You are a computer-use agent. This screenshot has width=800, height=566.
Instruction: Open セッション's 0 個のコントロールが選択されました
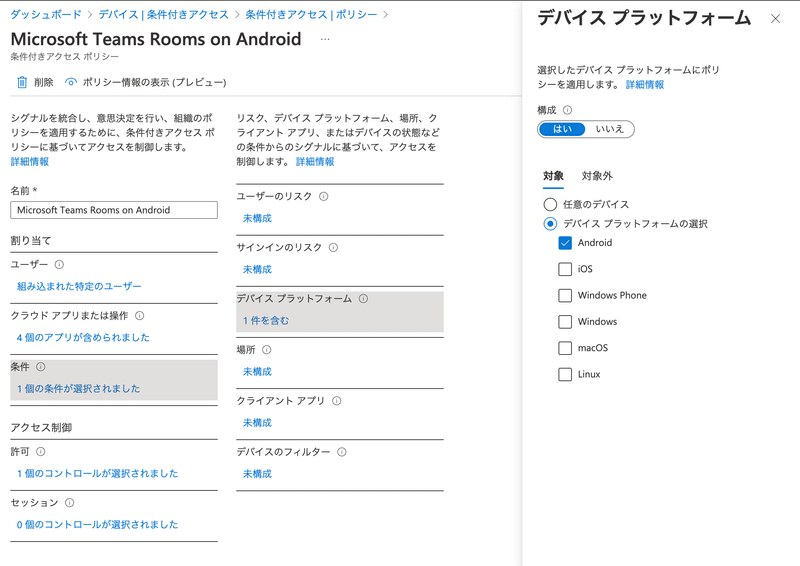point(97,524)
